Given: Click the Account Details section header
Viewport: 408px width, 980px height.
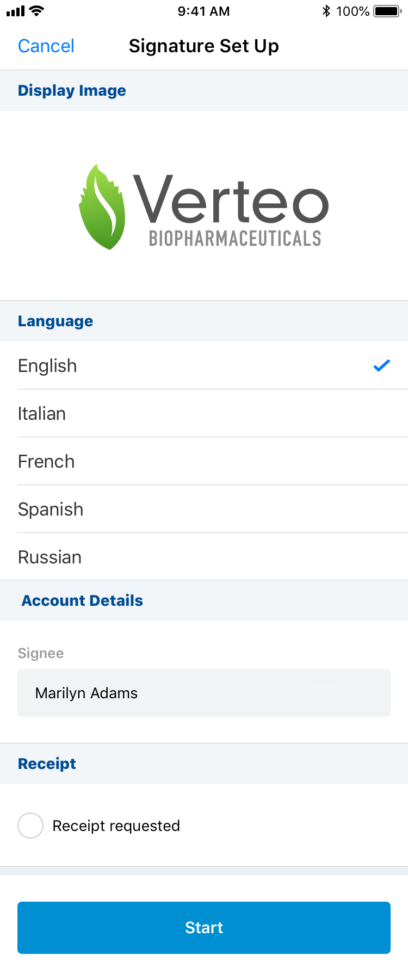Looking at the screenshot, I should pos(82,600).
